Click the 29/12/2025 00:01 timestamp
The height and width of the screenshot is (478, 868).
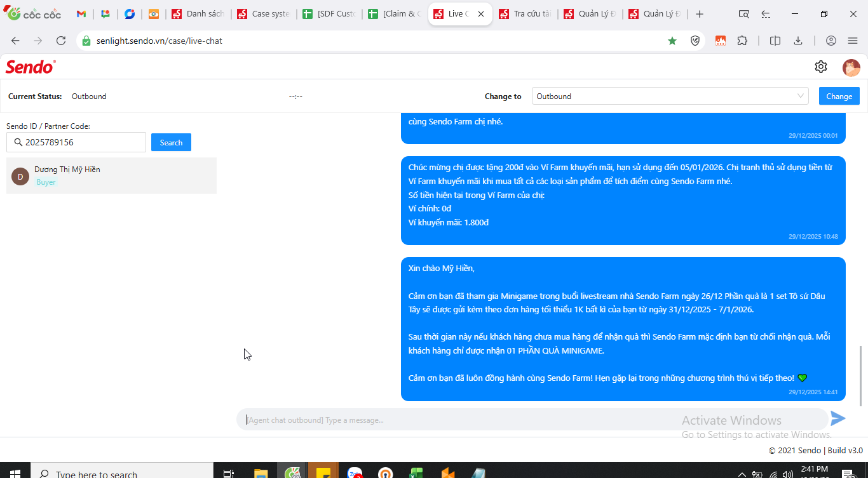[x=813, y=135]
